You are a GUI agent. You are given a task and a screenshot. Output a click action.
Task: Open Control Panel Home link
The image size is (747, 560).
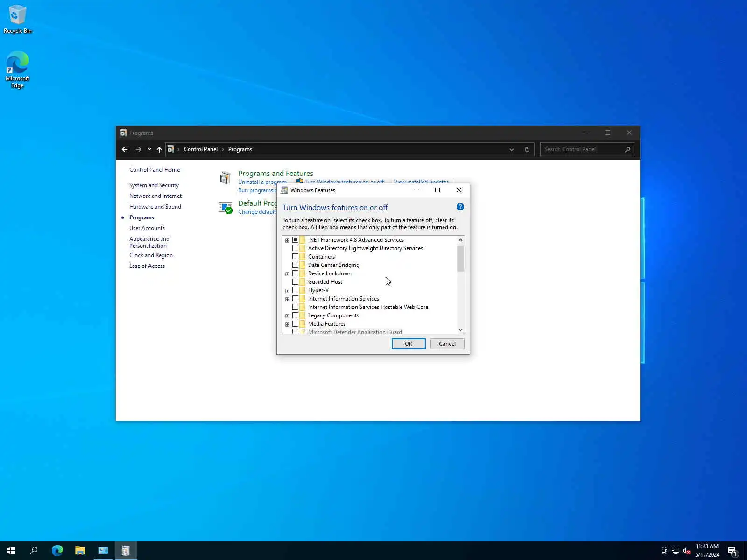coord(155,170)
